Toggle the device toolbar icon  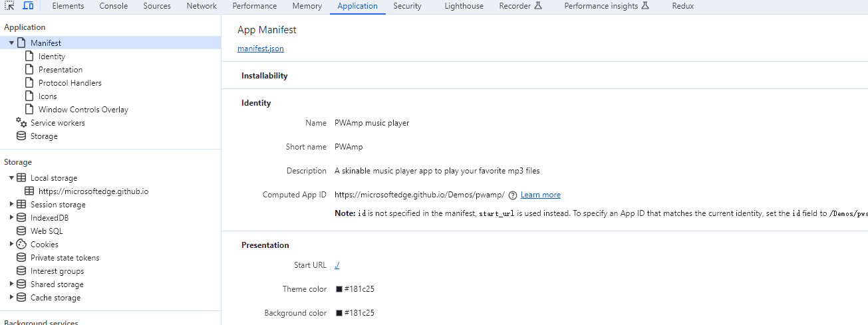(x=28, y=5)
